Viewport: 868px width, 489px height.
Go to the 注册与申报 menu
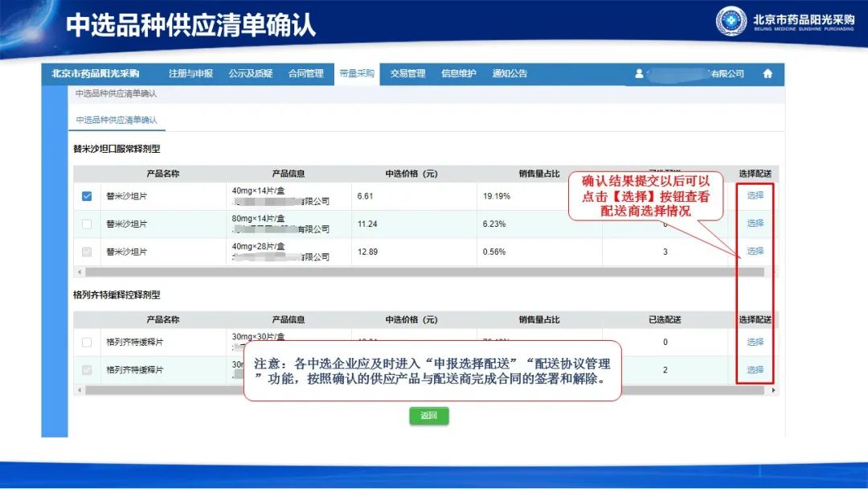[190, 74]
